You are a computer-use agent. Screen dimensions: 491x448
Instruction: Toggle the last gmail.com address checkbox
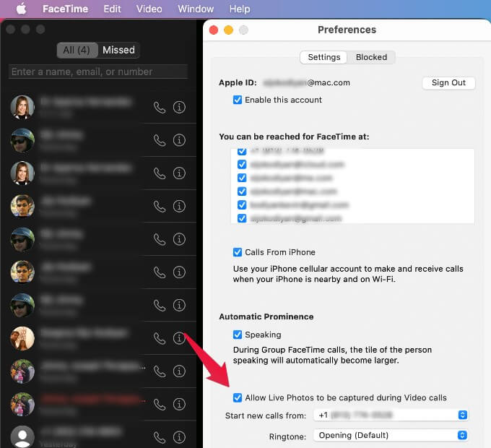[x=242, y=218]
